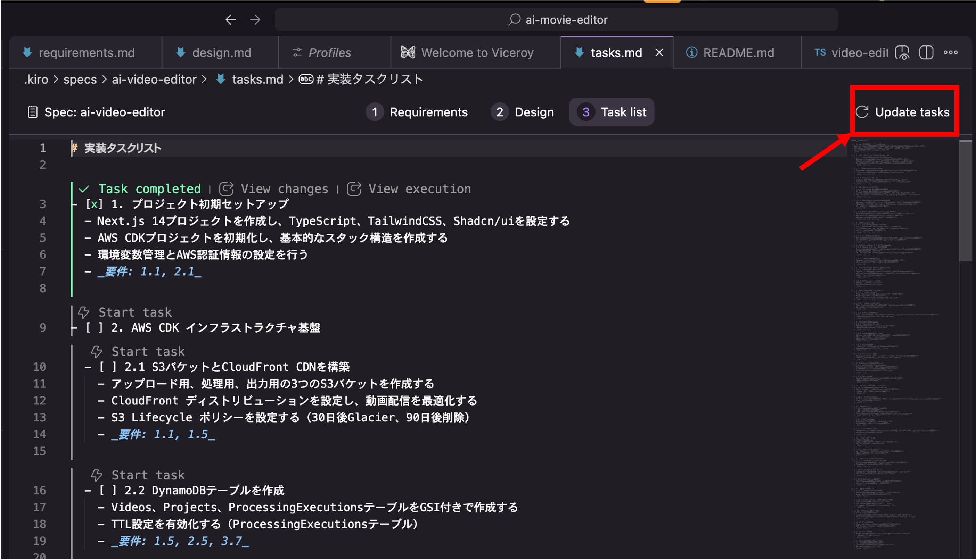
Task: Toggle the completed checkbox for task 1
Action: point(94,204)
